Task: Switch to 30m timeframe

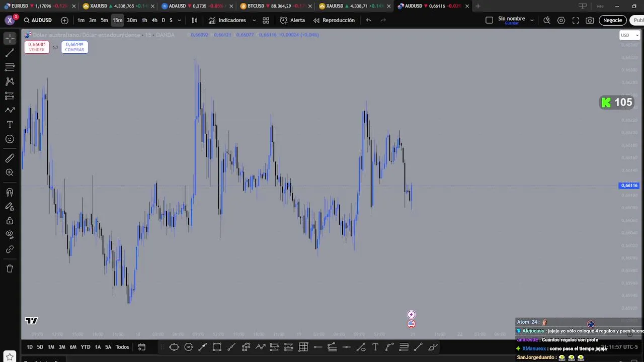Action: [x=132, y=20]
